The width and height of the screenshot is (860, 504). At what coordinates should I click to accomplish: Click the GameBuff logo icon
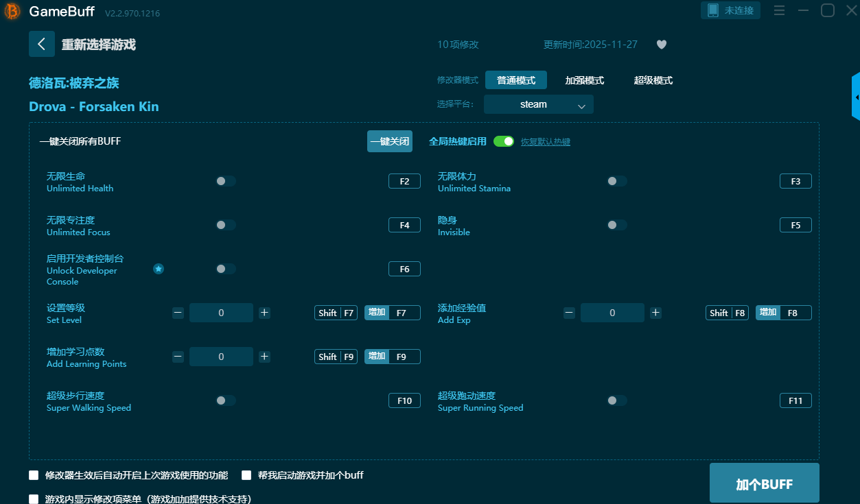pyautogui.click(x=12, y=12)
